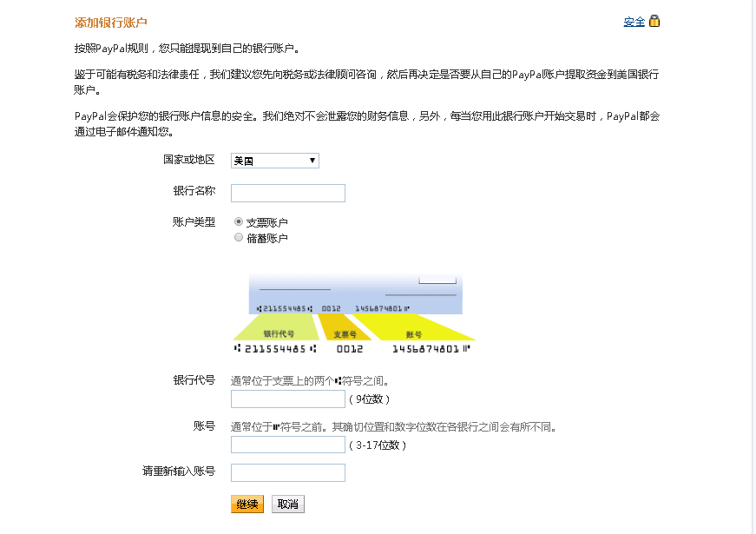This screenshot has height=534, width=756.
Task: Click the 银行名称 input field
Action: coord(287,193)
